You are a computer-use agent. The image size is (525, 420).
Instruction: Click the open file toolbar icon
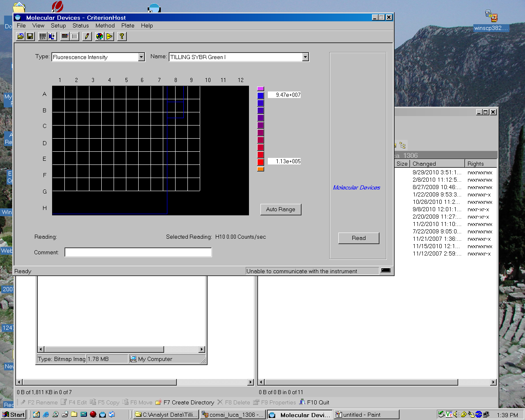tap(21, 37)
